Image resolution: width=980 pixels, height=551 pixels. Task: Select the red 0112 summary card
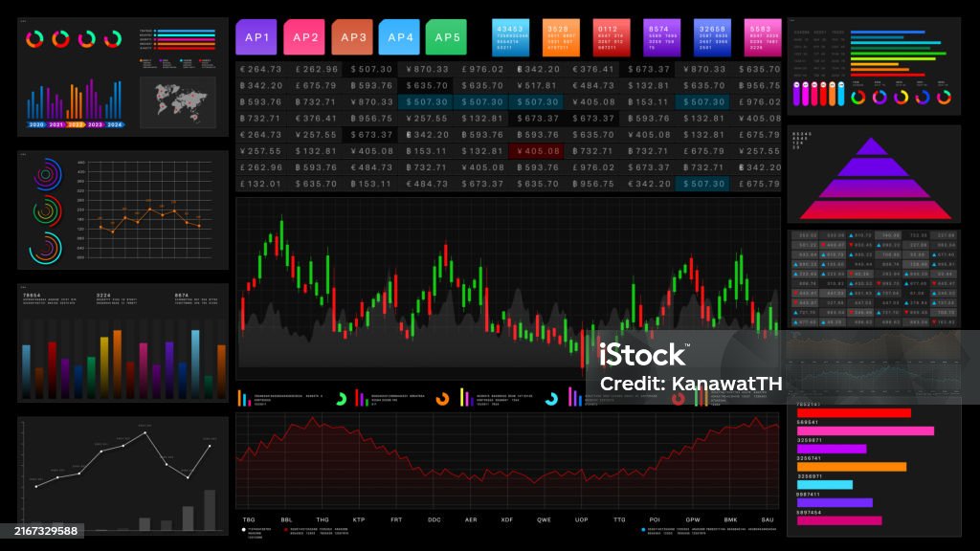point(612,37)
